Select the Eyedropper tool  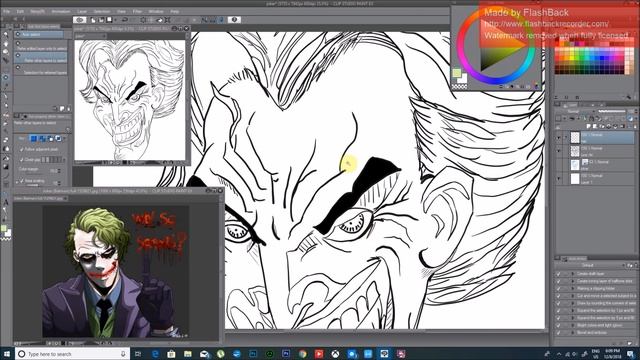[6, 87]
